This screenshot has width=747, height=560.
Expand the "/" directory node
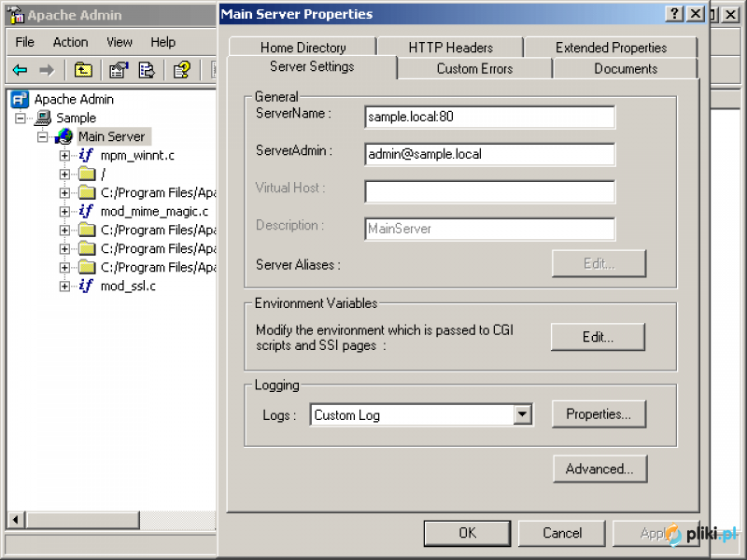coord(64,175)
